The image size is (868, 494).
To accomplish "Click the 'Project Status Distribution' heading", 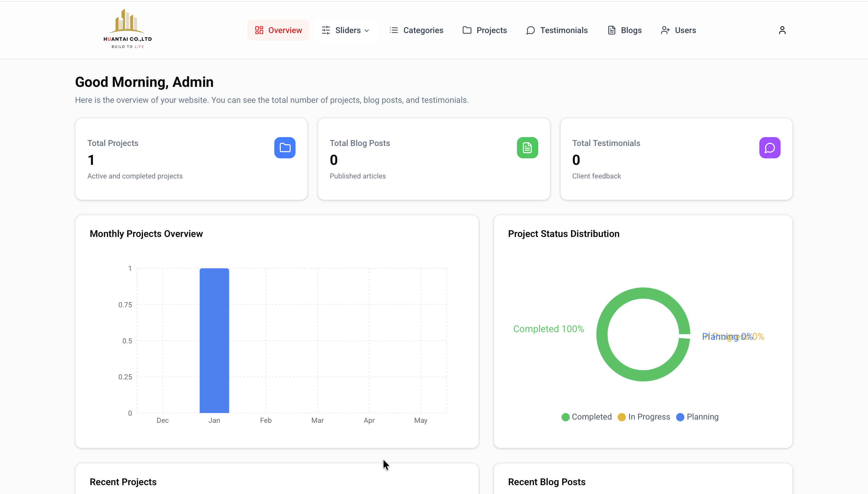I will tap(563, 233).
